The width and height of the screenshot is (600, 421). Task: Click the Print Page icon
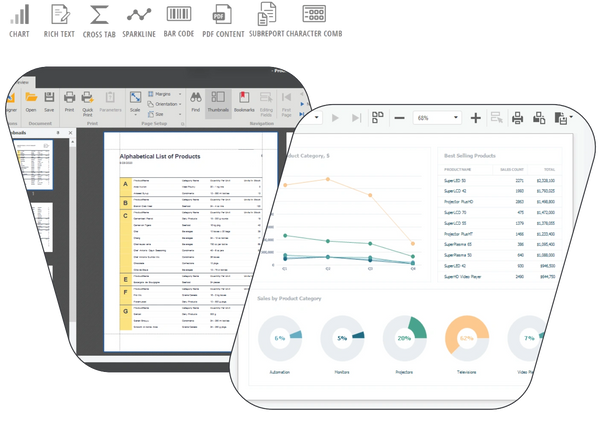(x=539, y=118)
